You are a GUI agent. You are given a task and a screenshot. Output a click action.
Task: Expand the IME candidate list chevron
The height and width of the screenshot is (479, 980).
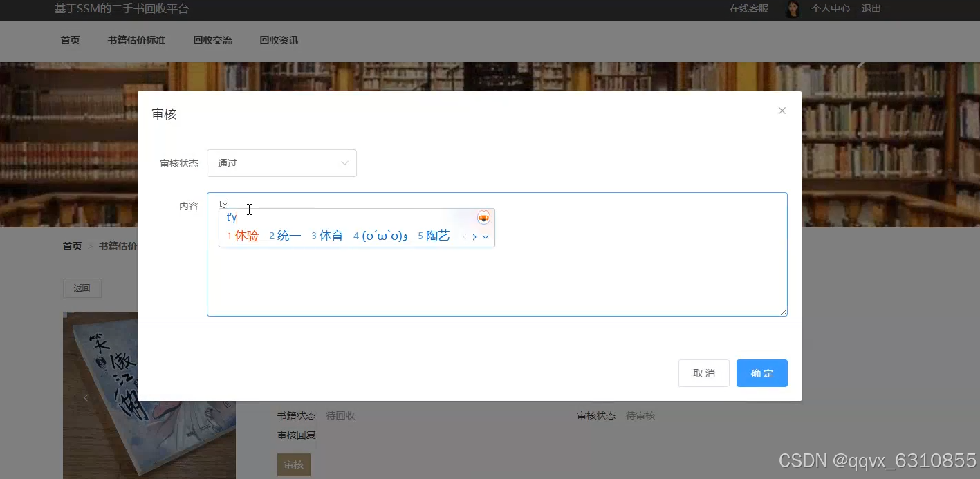[x=486, y=237]
